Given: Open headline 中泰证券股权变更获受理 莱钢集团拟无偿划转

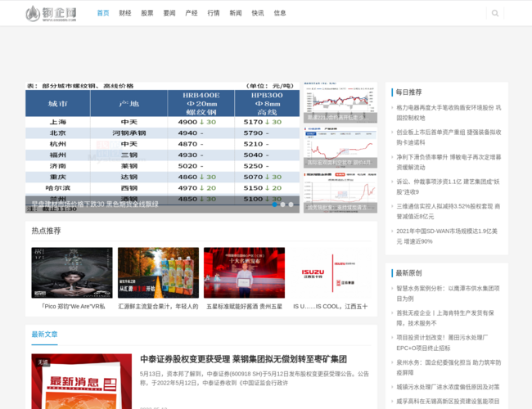Looking at the screenshot, I should coord(244,359).
